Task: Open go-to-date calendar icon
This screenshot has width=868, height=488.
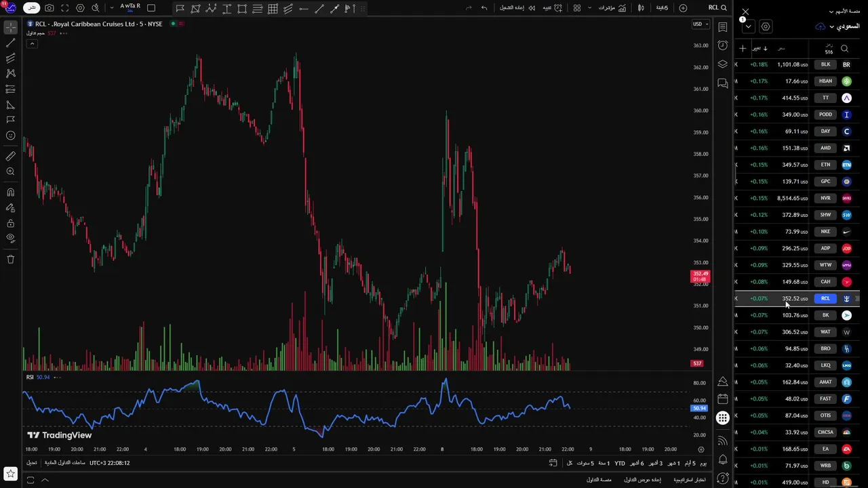Action: (x=553, y=463)
